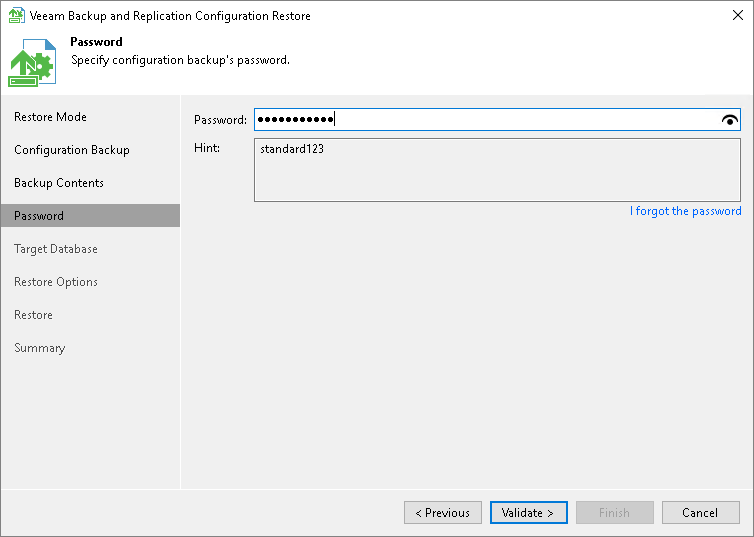The width and height of the screenshot is (754, 537).
Task: Jump to the Target Database step
Action: click(56, 249)
